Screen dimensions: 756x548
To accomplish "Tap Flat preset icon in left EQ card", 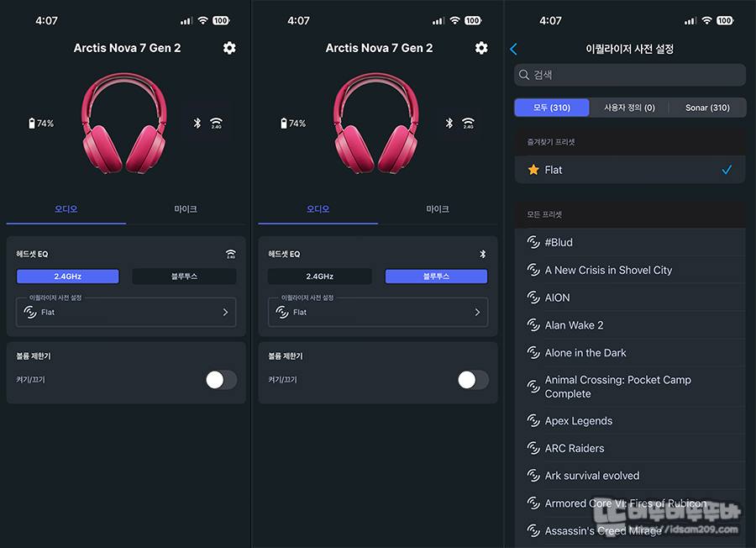I will (30, 312).
